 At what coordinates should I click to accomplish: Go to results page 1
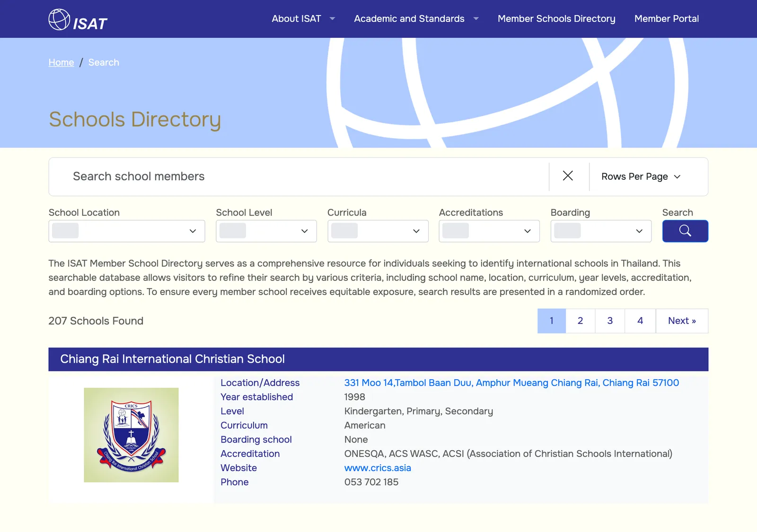tap(552, 321)
